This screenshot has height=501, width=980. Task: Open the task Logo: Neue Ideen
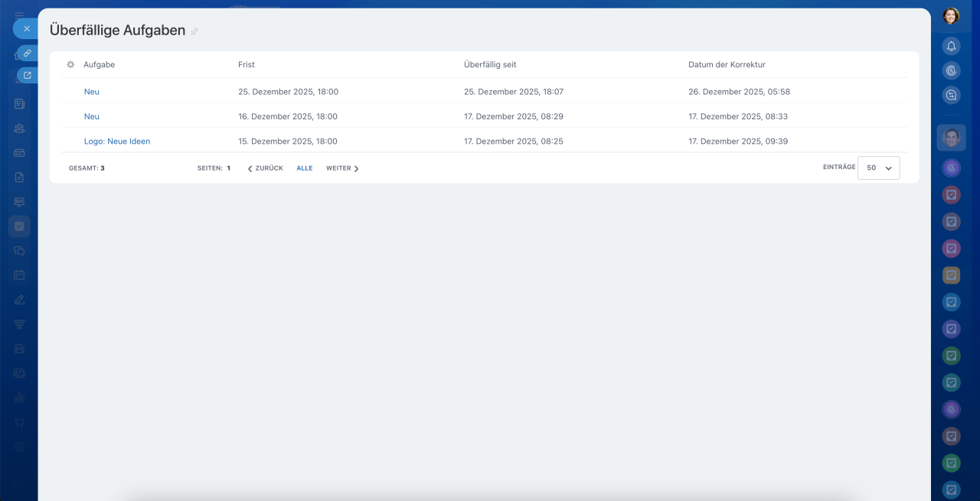pyautogui.click(x=117, y=142)
